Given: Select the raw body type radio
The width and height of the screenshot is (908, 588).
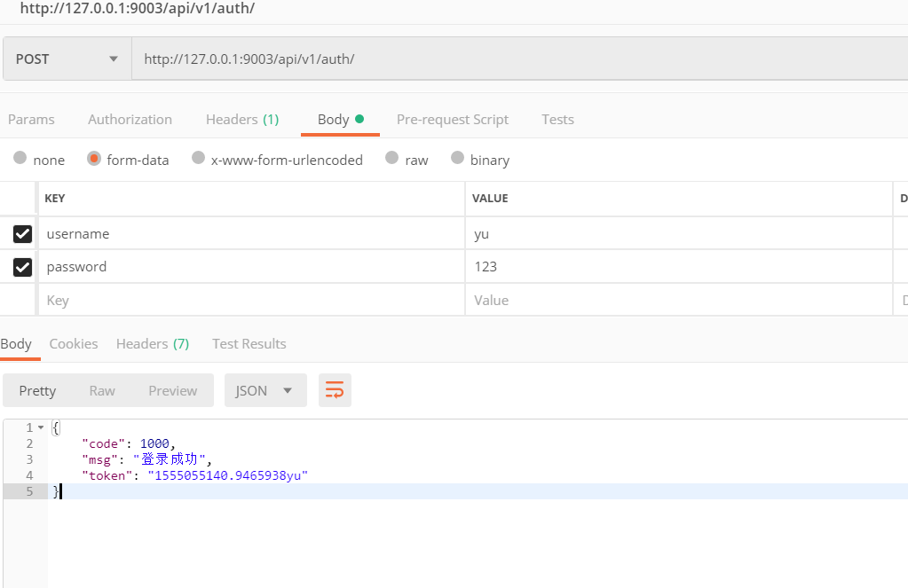Looking at the screenshot, I should click(x=392, y=158).
